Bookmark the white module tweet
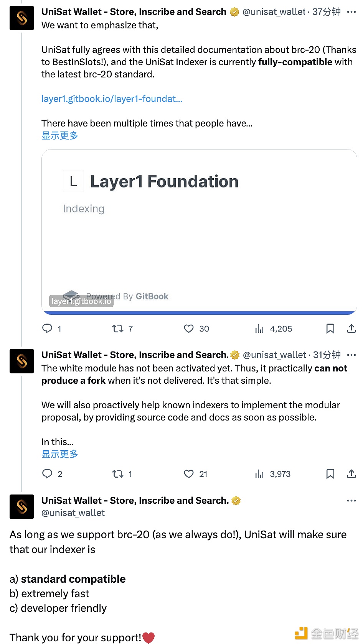Screen dimensions: 363x644 click(330, 474)
